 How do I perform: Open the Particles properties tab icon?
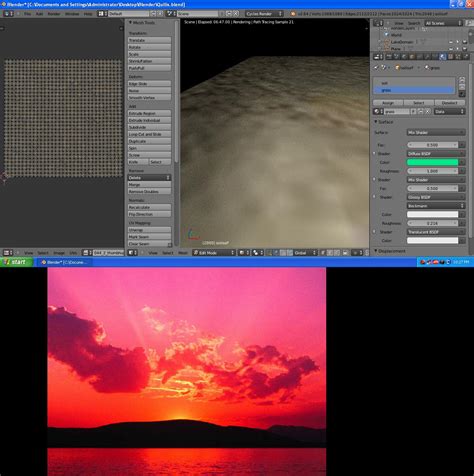click(458, 56)
